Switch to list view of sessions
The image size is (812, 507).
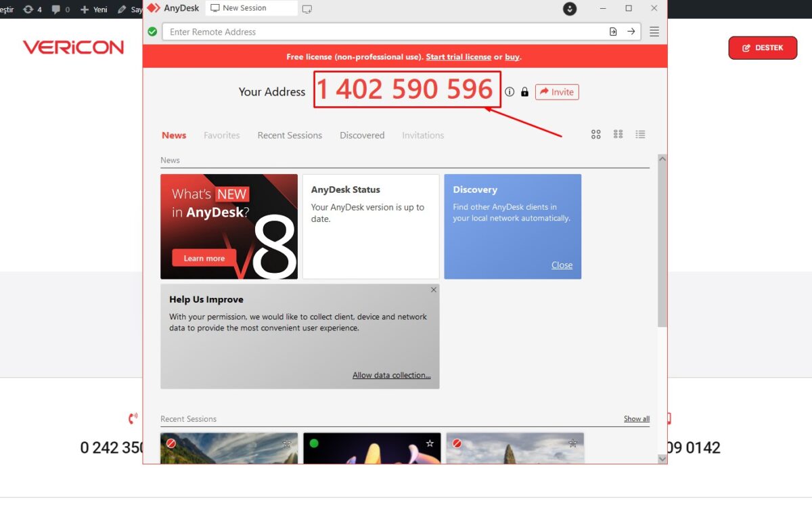coord(640,134)
